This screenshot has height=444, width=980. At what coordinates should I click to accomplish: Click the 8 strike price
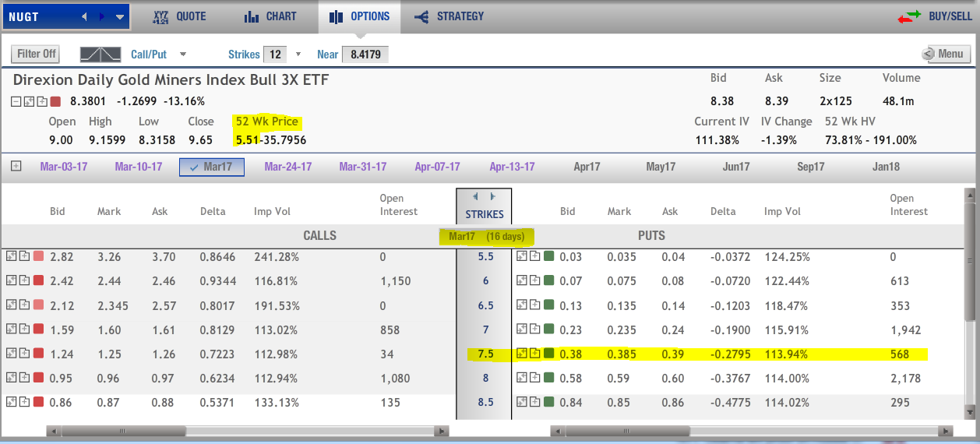[485, 378]
